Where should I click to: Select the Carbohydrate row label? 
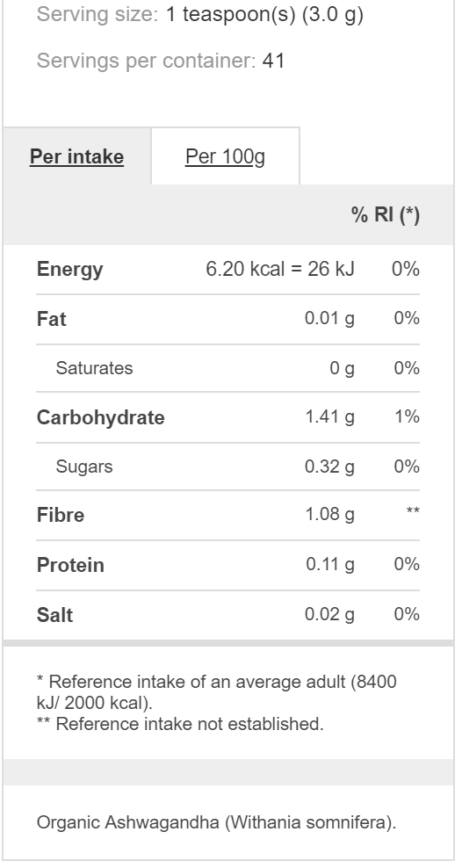(101, 417)
